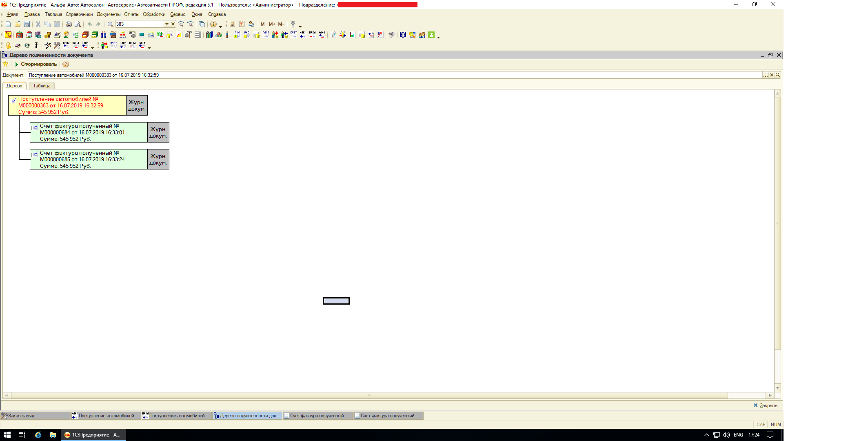The image size is (868, 441).
Task: Click the M+ memory add button
Action: pos(272,24)
